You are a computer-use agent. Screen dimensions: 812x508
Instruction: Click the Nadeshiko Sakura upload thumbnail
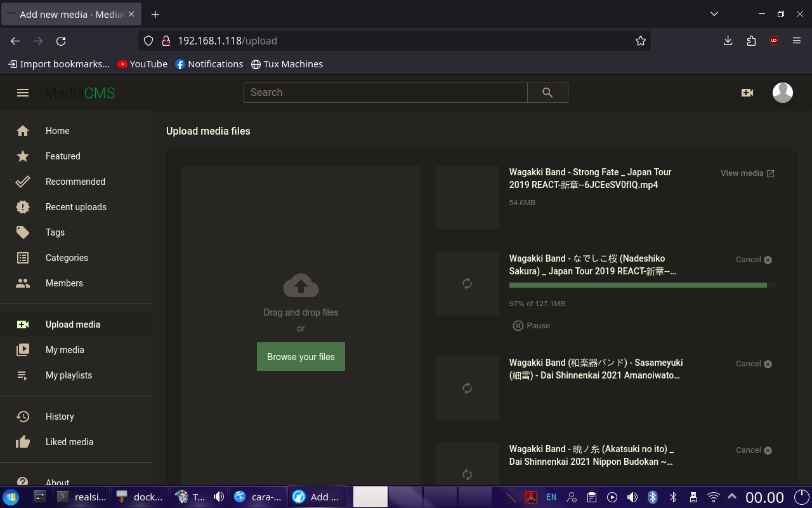click(468, 284)
